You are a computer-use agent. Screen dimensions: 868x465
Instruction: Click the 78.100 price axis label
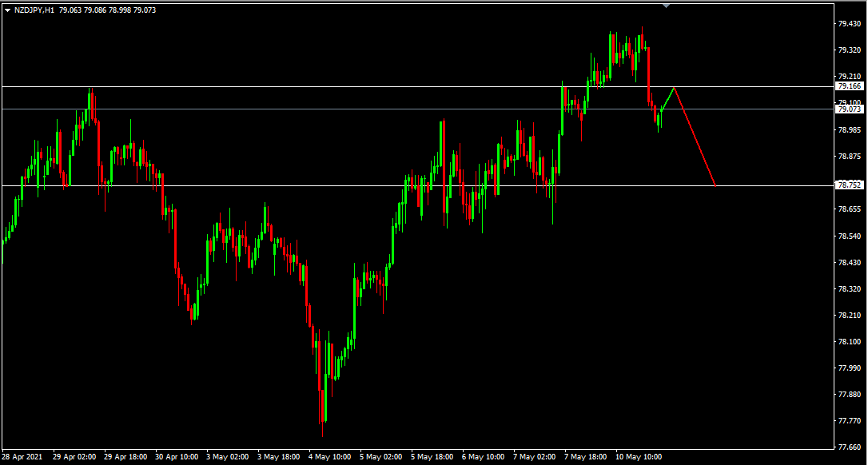click(849, 341)
